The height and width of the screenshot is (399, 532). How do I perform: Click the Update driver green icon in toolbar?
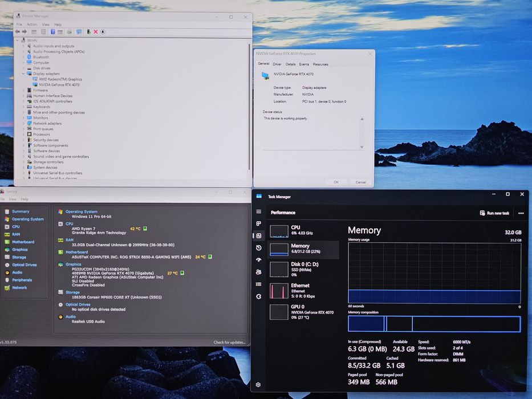click(88, 31)
